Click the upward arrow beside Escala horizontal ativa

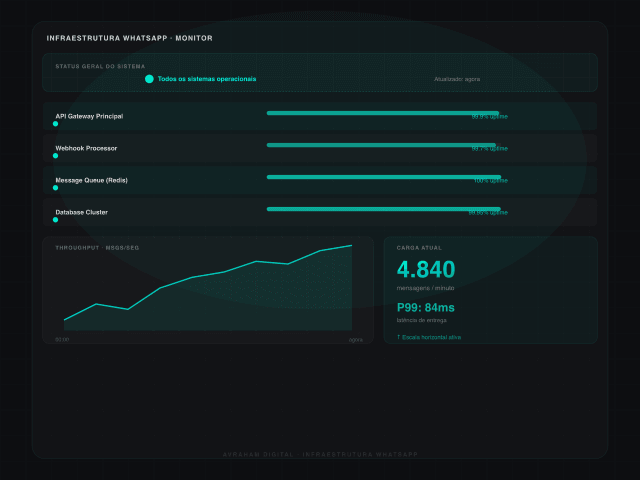point(398,337)
